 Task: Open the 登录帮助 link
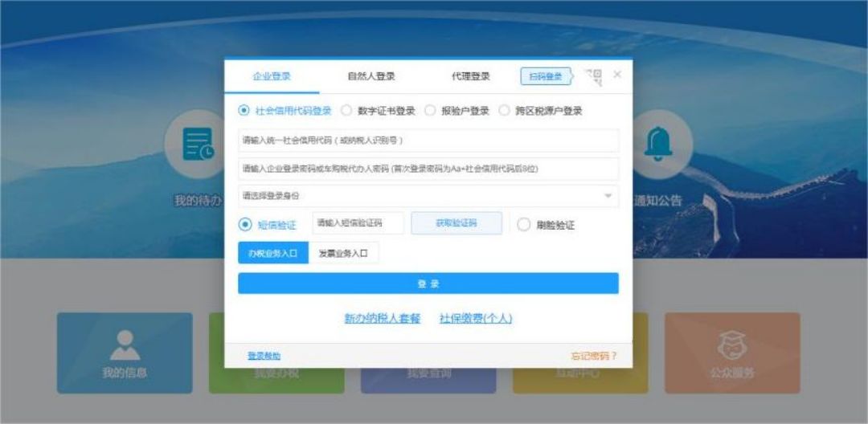(x=264, y=356)
